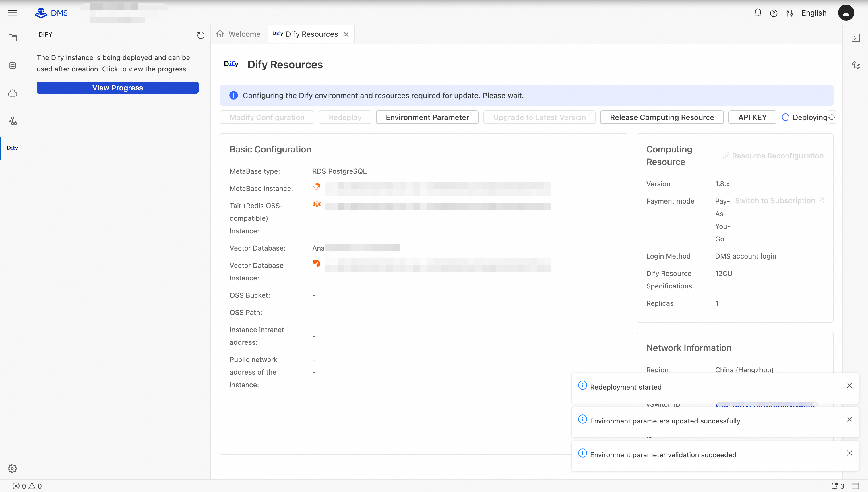This screenshot has width=868, height=492.
Task: Open the notifications bell
Action: click(x=757, y=13)
